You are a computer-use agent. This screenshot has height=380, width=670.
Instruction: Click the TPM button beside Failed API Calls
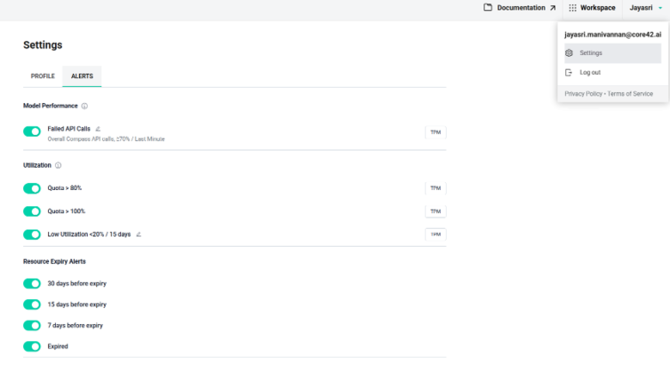click(435, 133)
